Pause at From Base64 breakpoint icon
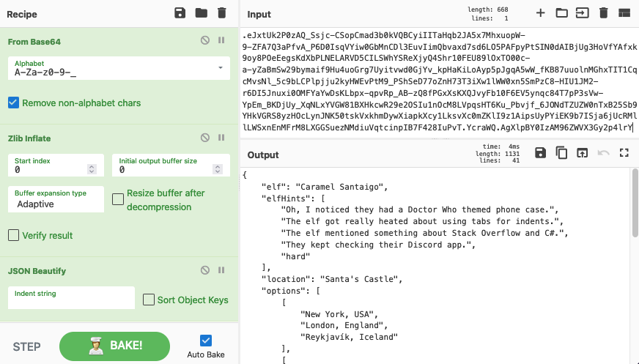 (221, 40)
